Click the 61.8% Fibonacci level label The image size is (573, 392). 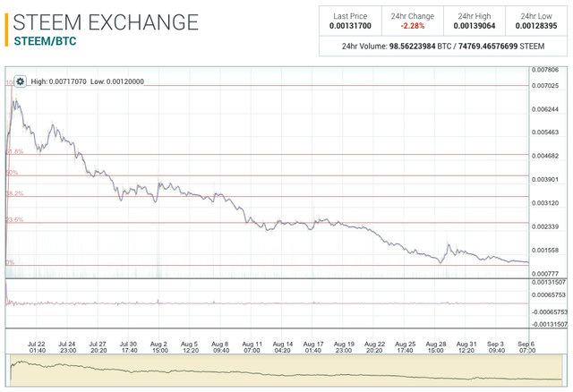click(15, 151)
